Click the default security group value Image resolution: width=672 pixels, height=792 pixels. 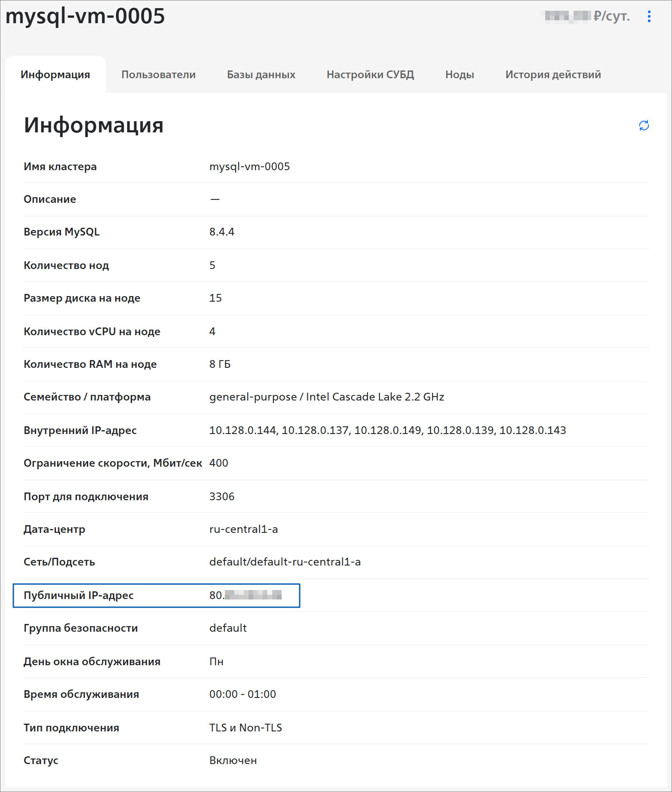pos(228,628)
